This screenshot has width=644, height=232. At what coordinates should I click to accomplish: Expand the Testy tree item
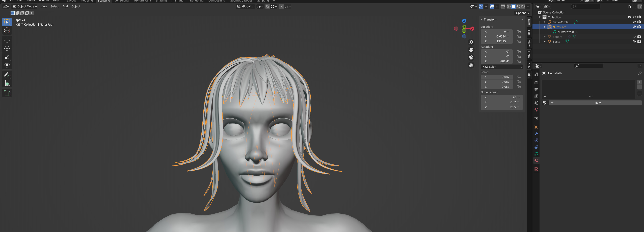(x=545, y=42)
